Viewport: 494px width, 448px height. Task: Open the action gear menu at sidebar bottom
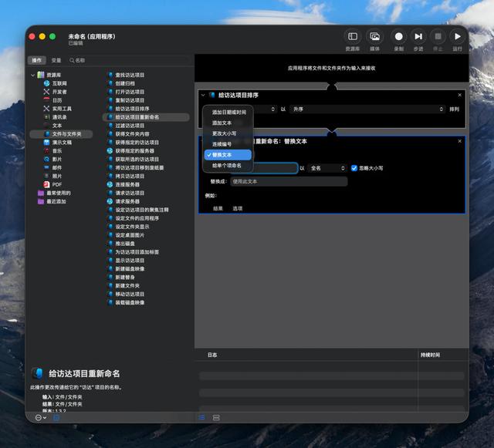click(x=41, y=418)
